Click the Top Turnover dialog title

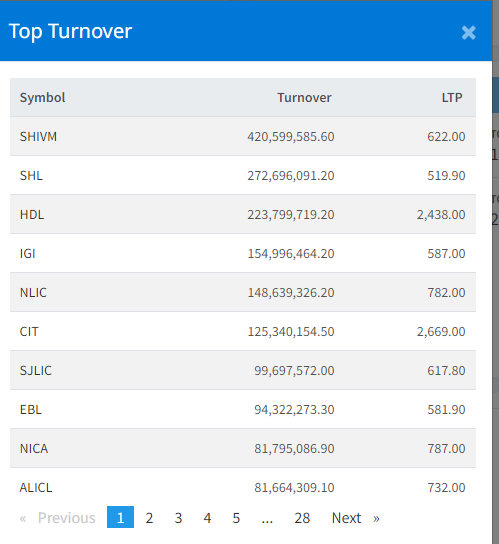coord(70,31)
